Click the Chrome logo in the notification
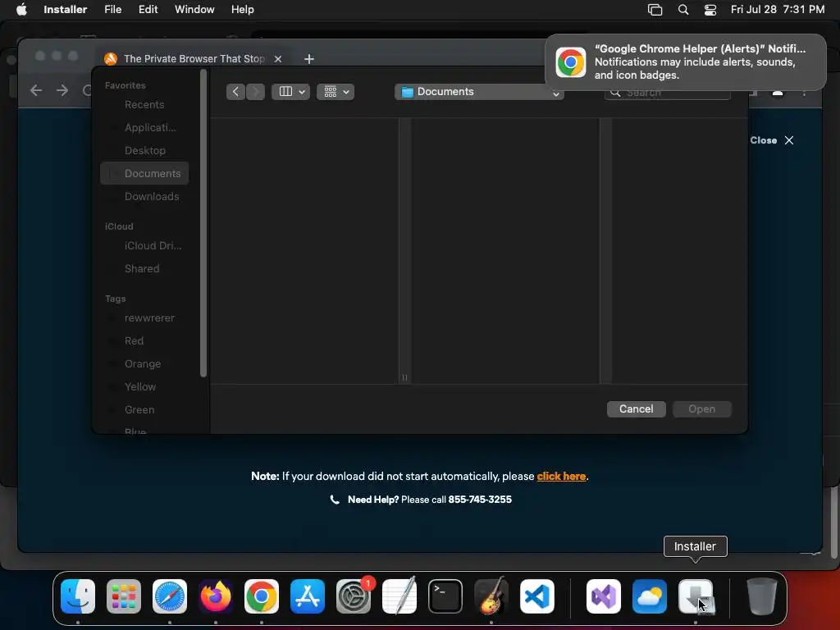Screen dimensions: 840x630 pyautogui.click(x=571, y=62)
